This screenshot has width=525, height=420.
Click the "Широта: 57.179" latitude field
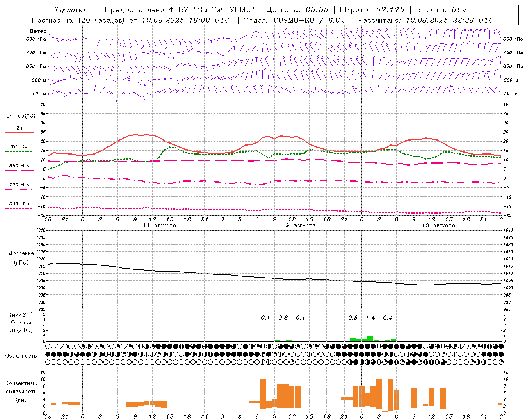(372, 10)
